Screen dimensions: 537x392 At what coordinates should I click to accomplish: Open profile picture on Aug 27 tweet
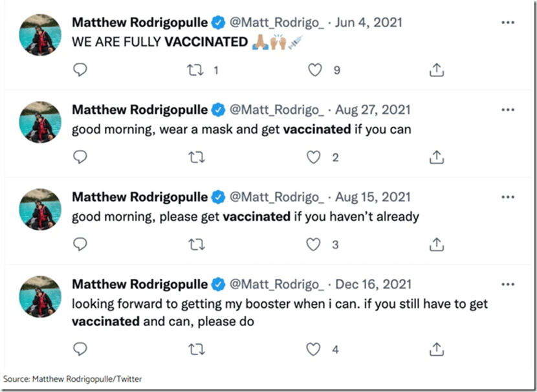coord(41,123)
